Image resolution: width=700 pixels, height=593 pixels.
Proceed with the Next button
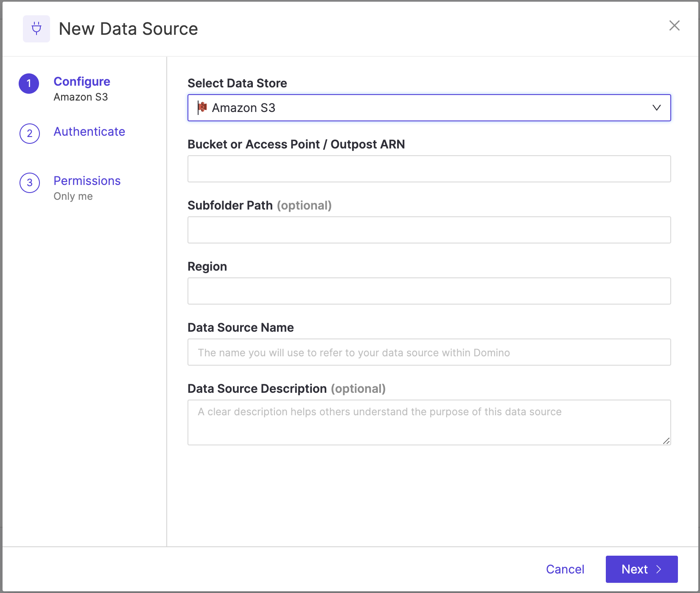pyautogui.click(x=641, y=569)
